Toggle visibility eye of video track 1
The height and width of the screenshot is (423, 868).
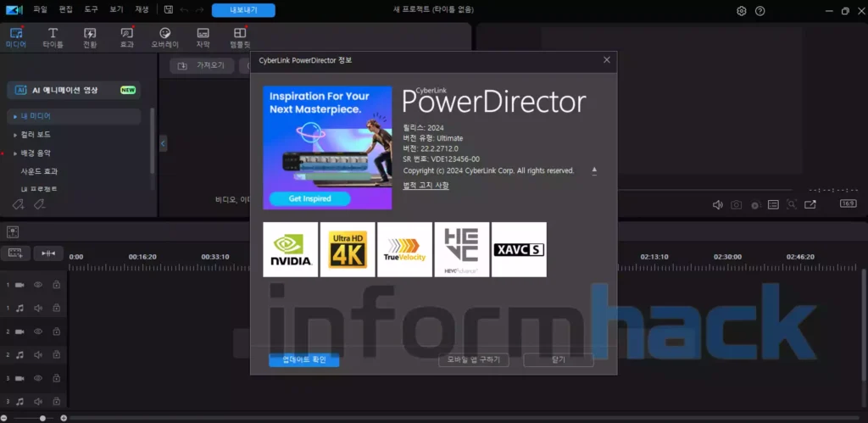(38, 285)
